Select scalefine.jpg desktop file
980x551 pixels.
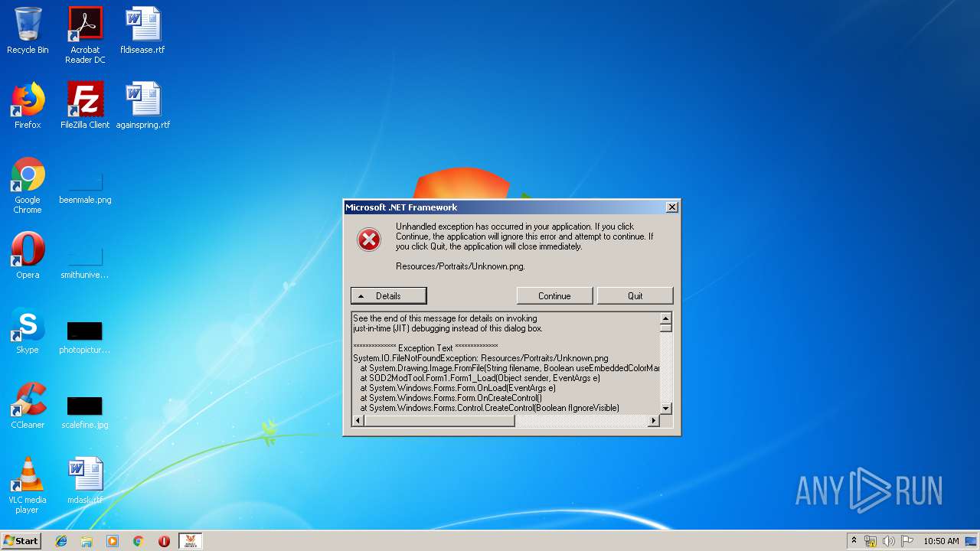click(85, 410)
